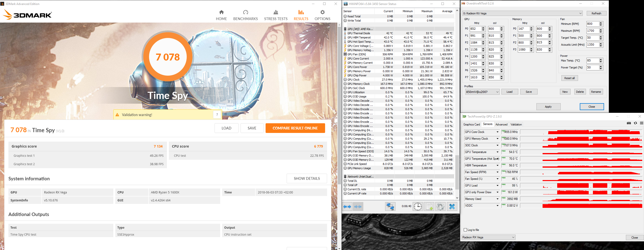The width and height of the screenshot is (644, 250).
Task: Open the GPU-Z Validation tab
Action: coord(516,125)
